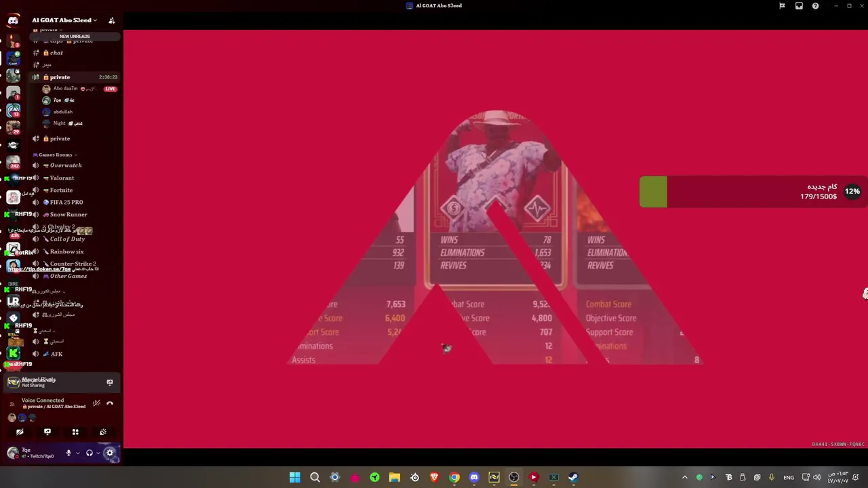This screenshot has height=488, width=868.
Task: Select the active private voice channel
Action: (x=75, y=77)
